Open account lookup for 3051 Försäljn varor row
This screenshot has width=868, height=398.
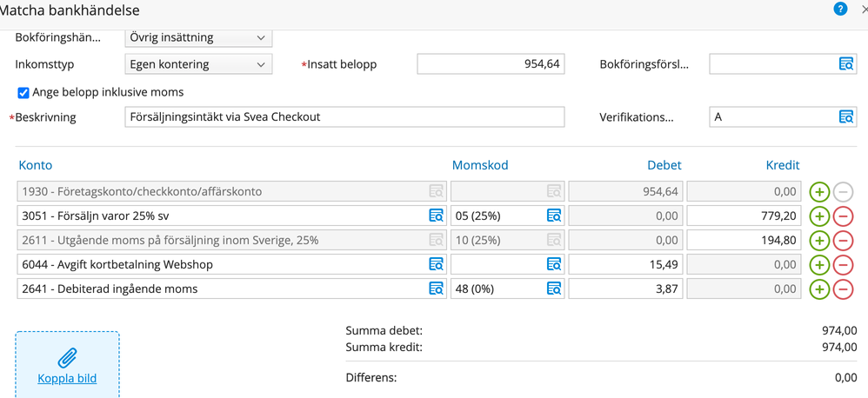click(437, 216)
